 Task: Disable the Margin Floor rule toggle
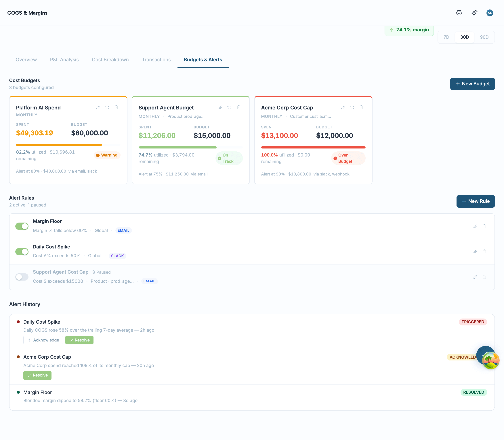pyautogui.click(x=22, y=226)
